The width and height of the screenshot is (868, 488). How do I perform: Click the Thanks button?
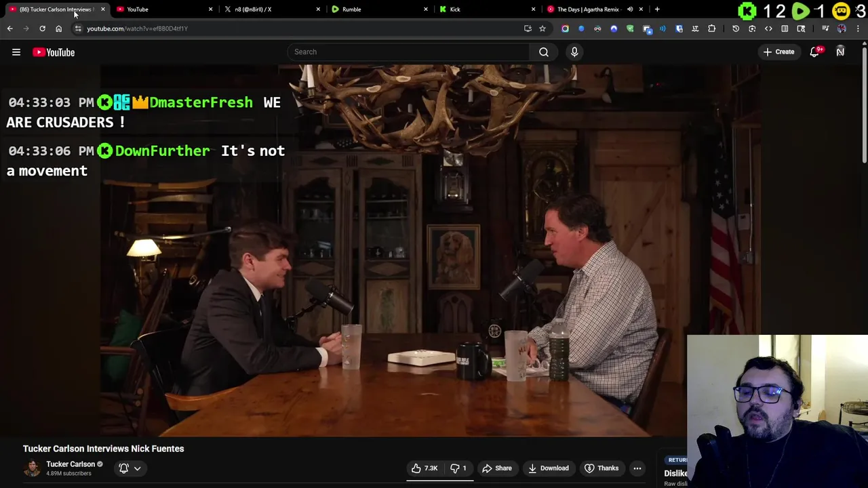pyautogui.click(x=602, y=468)
